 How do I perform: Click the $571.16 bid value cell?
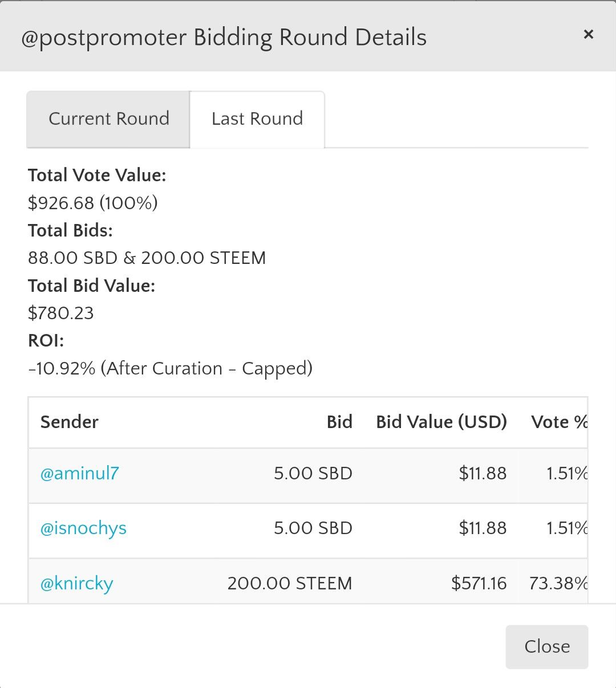pyautogui.click(x=479, y=584)
